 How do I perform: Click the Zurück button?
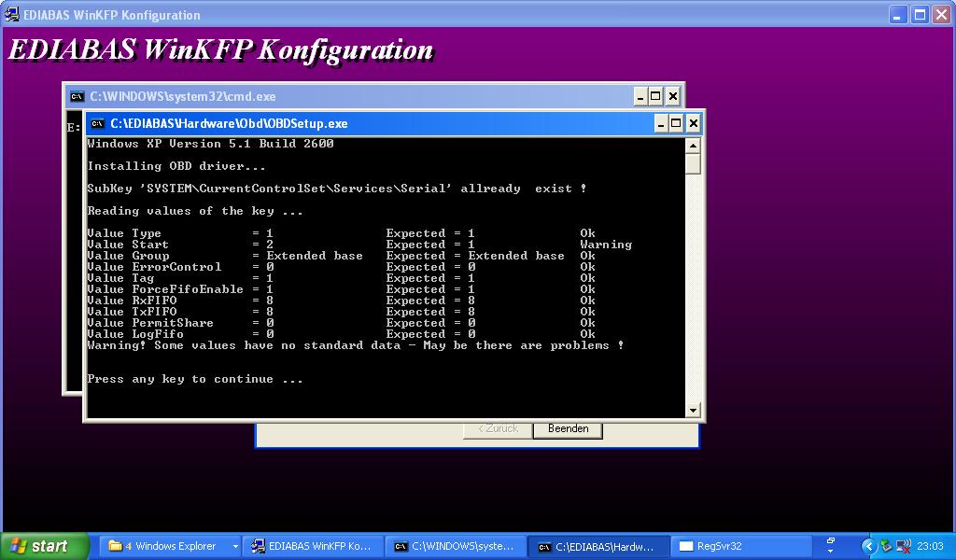(498, 428)
